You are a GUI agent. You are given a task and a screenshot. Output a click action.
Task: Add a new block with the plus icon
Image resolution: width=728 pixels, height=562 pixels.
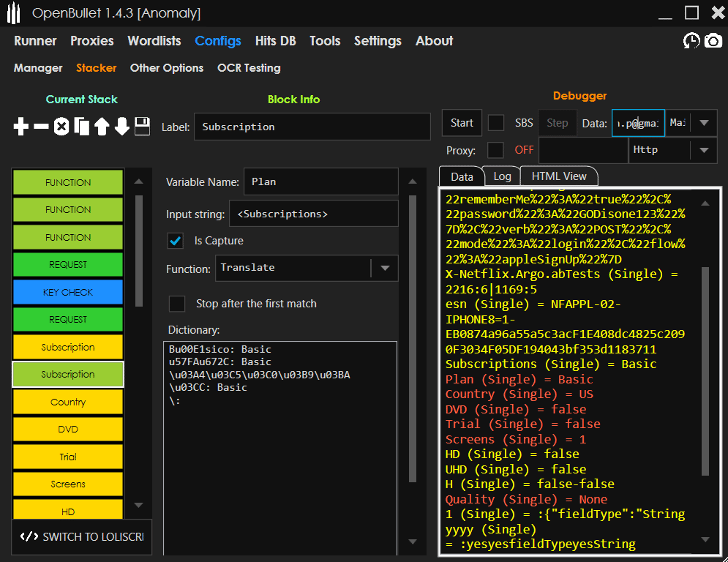click(x=20, y=127)
